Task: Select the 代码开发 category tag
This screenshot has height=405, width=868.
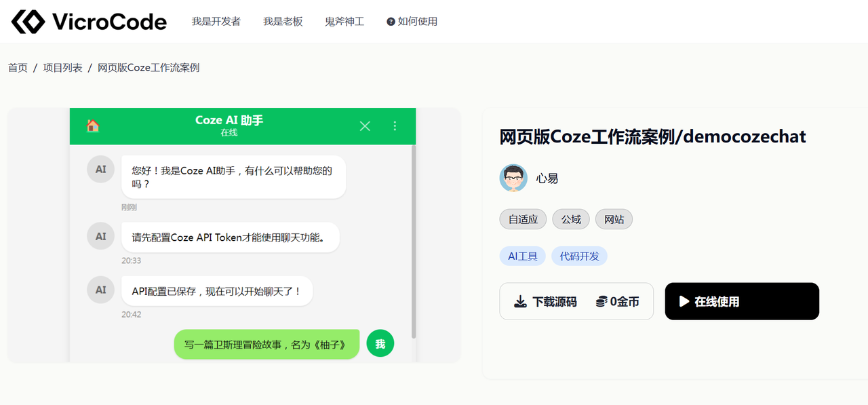Action: coord(579,256)
